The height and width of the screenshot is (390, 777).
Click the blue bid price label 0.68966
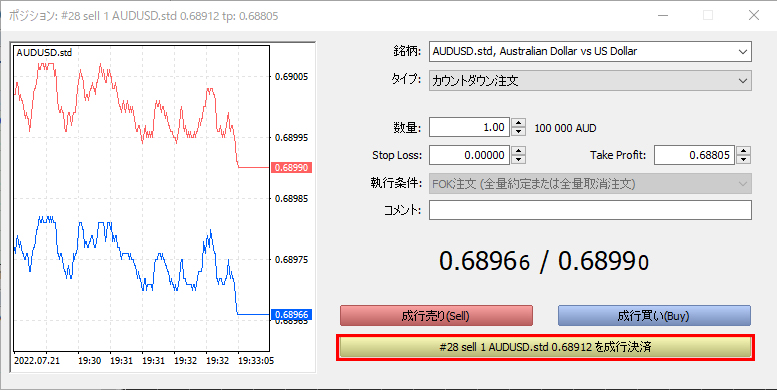tap(291, 315)
